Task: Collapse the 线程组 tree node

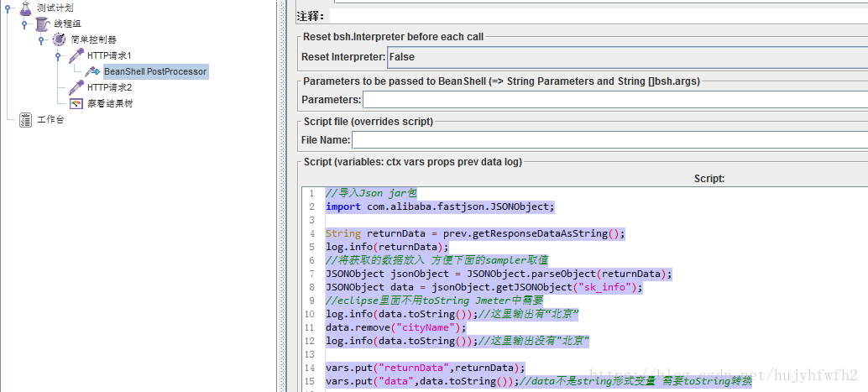Action: click(x=24, y=24)
